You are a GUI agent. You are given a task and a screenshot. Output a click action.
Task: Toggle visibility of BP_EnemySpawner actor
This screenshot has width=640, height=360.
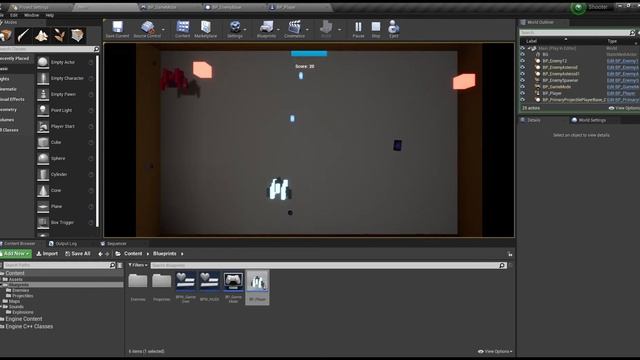[522, 80]
